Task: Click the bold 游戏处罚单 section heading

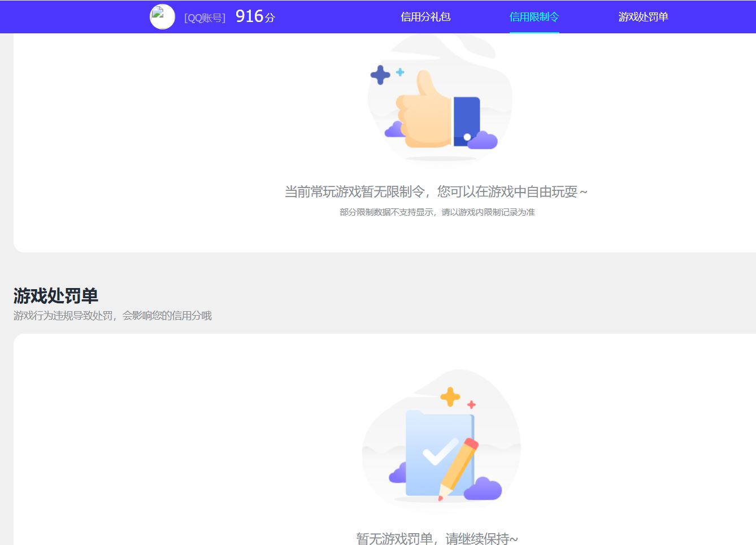Action: click(x=56, y=295)
